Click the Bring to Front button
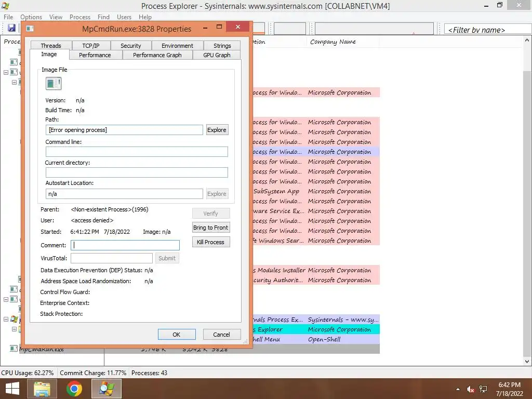The image size is (532, 399). click(211, 228)
